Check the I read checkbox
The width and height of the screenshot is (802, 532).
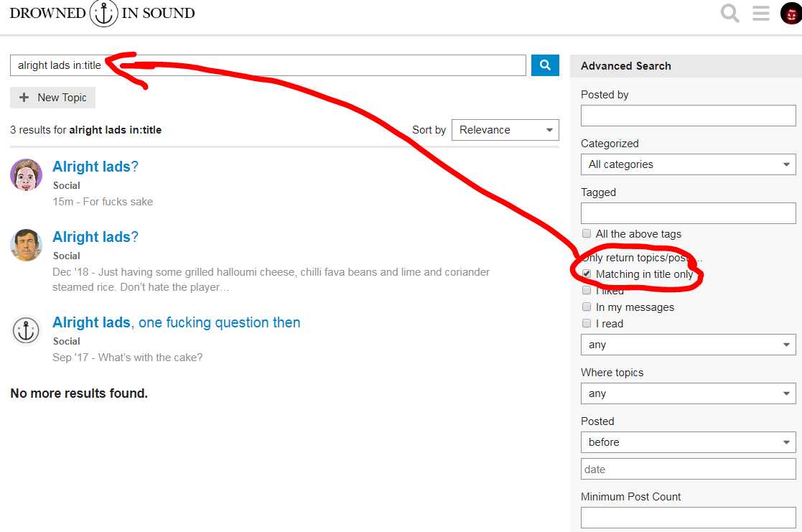[587, 324]
